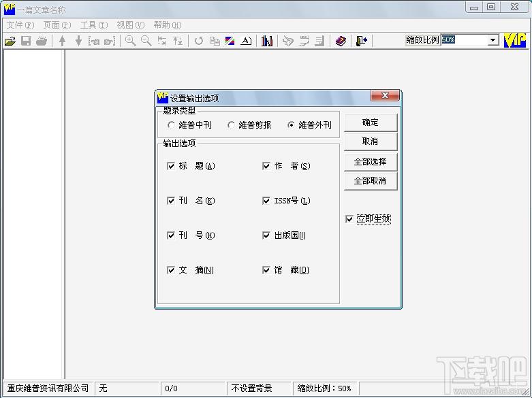Screen dimensions: 532x398
Task: Close the 设置输出选项 dialog
Action: (x=385, y=96)
